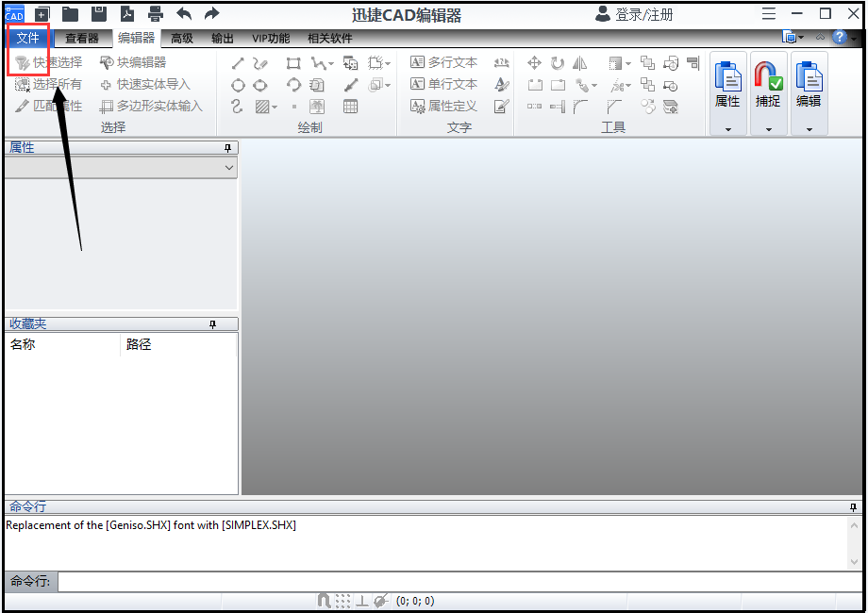Click the text style brush icon

pos(502,85)
